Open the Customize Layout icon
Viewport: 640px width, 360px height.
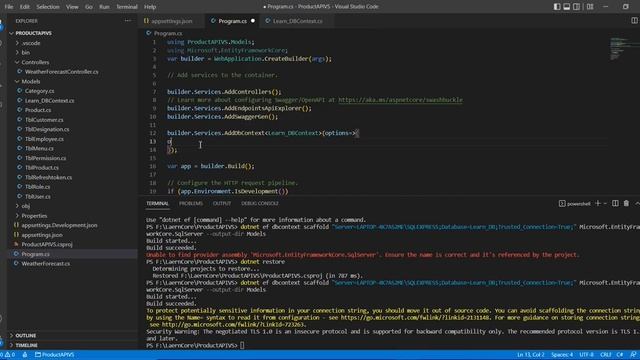click(590, 7)
